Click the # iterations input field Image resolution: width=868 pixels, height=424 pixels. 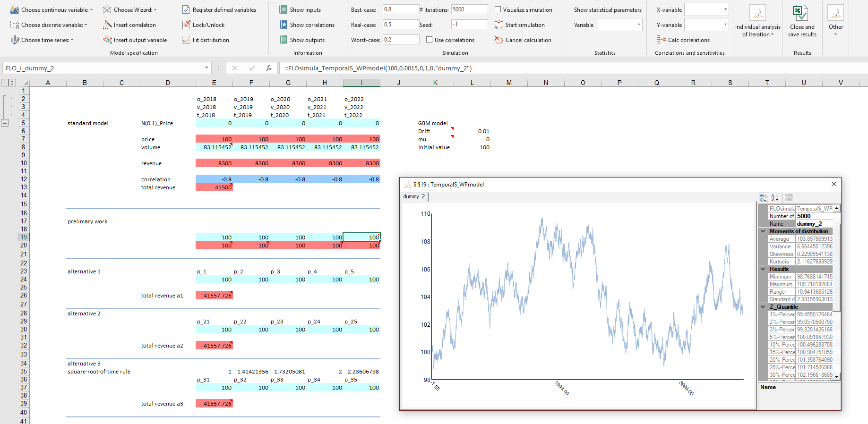click(469, 9)
